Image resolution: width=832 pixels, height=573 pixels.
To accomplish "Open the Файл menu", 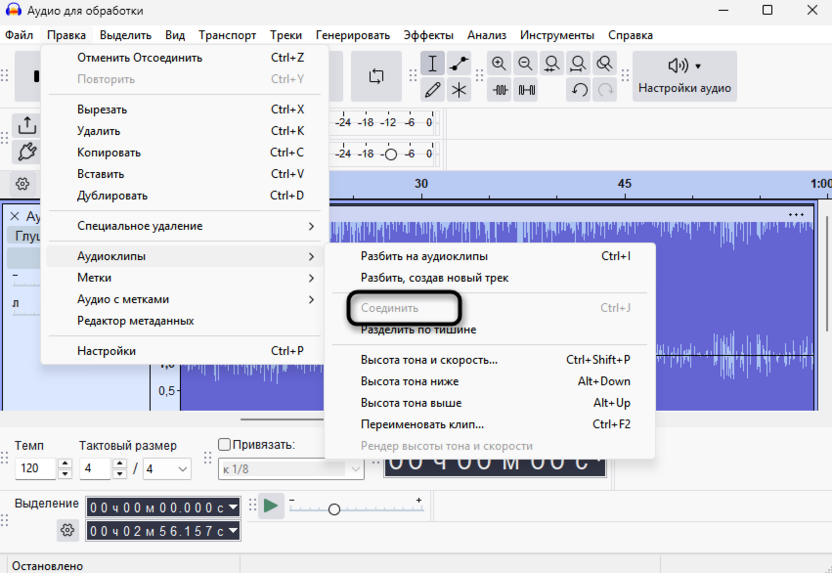I will coord(19,35).
